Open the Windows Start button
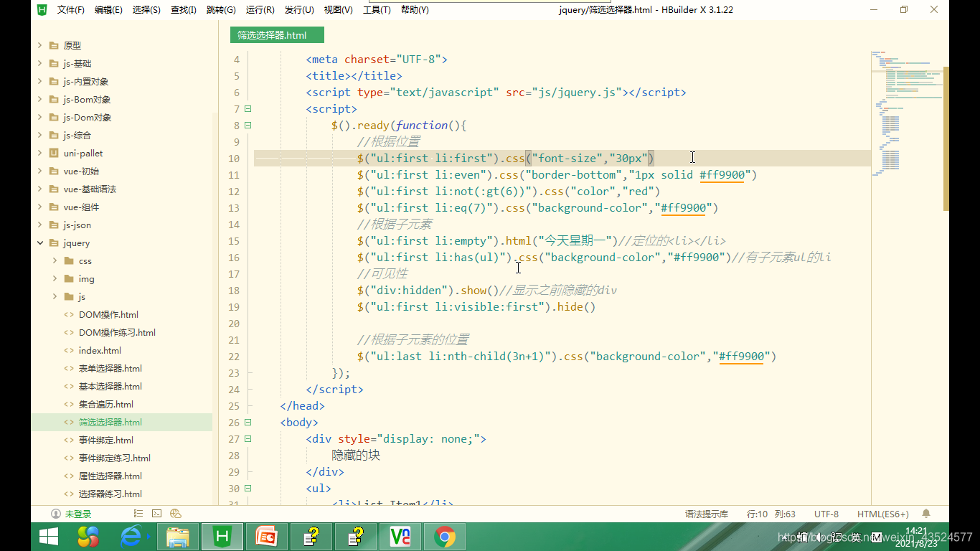Viewport: 980px width, 551px height. coord(48,537)
